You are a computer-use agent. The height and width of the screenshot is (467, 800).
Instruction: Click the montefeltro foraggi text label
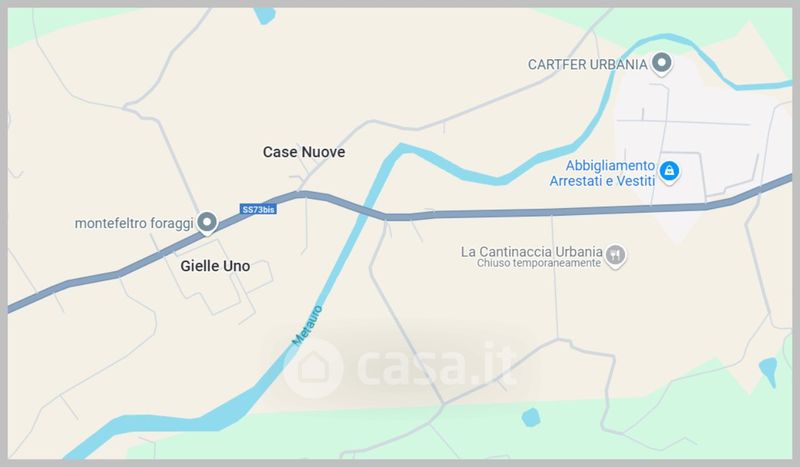click(x=134, y=224)
